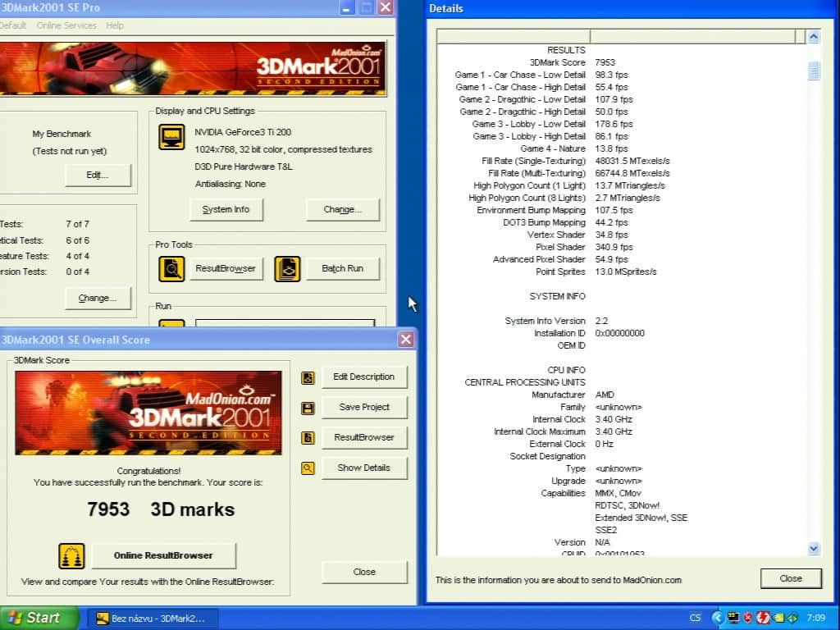Click the Close button in the Details window
The image size is (840, 630).
tap(791, 578)
